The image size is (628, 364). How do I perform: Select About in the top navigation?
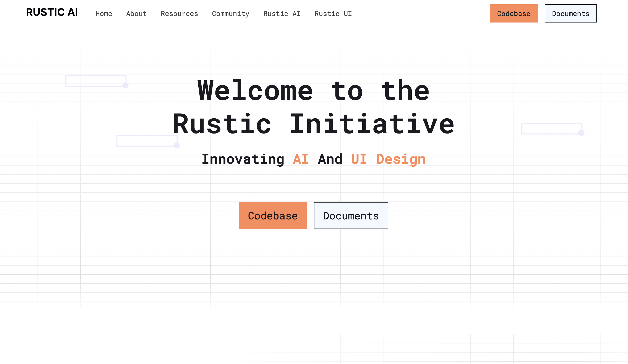tap(136, 14)
